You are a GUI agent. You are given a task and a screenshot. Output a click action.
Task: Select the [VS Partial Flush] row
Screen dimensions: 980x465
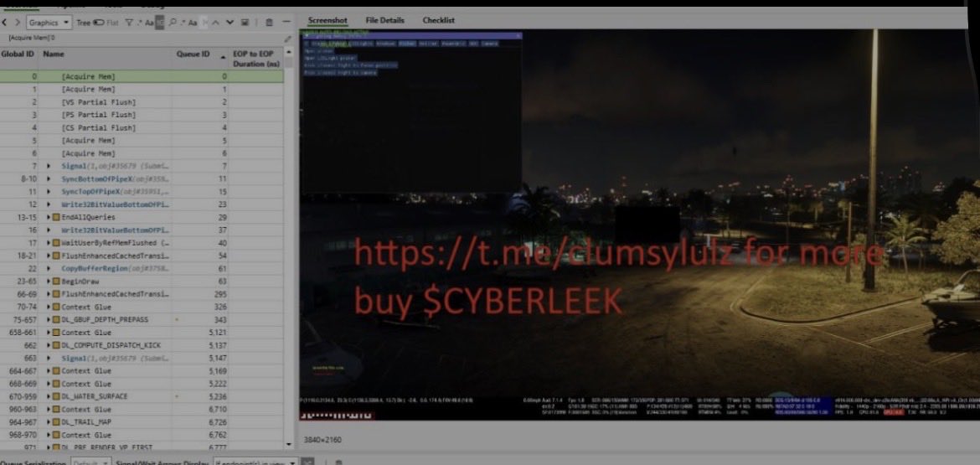(142, 102)
